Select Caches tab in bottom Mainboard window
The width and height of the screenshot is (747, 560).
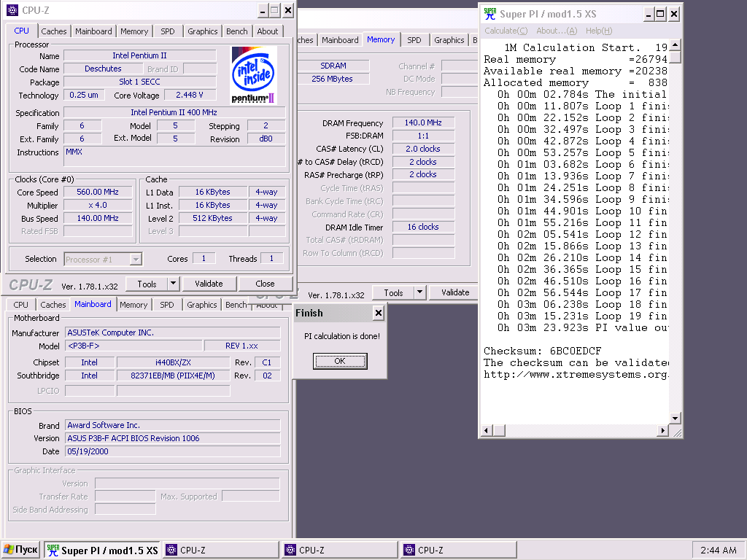point(53,305)
